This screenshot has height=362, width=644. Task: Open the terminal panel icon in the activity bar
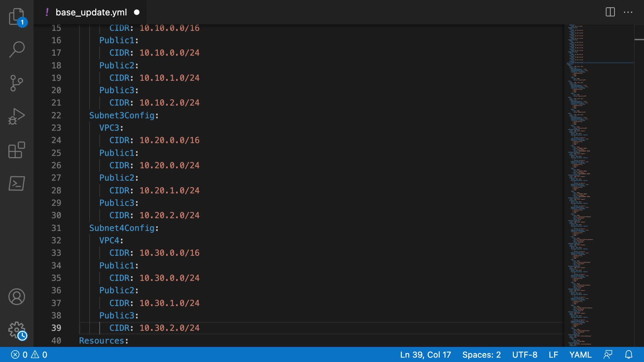16,183
